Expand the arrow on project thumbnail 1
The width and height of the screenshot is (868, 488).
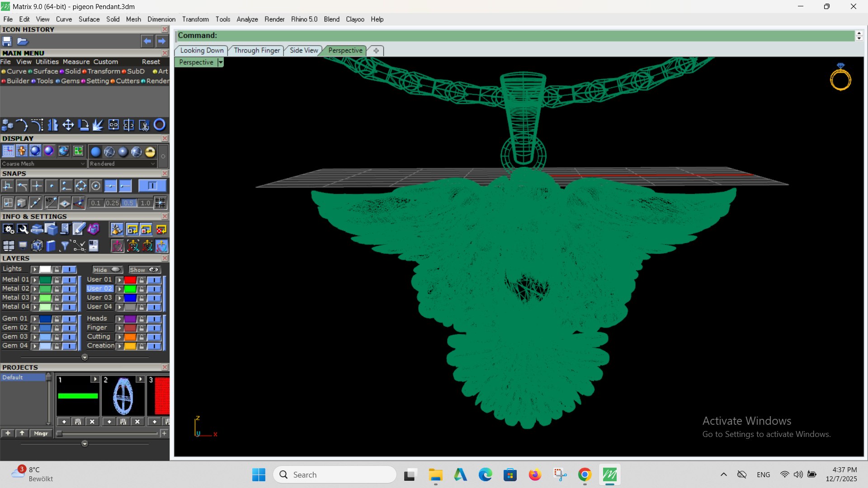click(95, 379)
